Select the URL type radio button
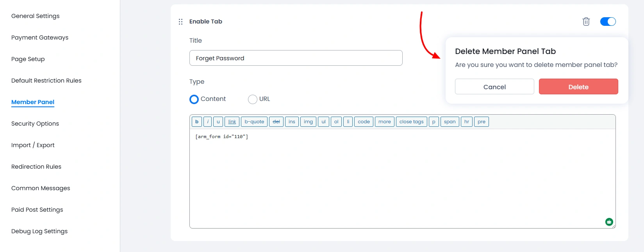Viewport: 644px width, 252px height. pyautogui.click(x=253, y=99)
